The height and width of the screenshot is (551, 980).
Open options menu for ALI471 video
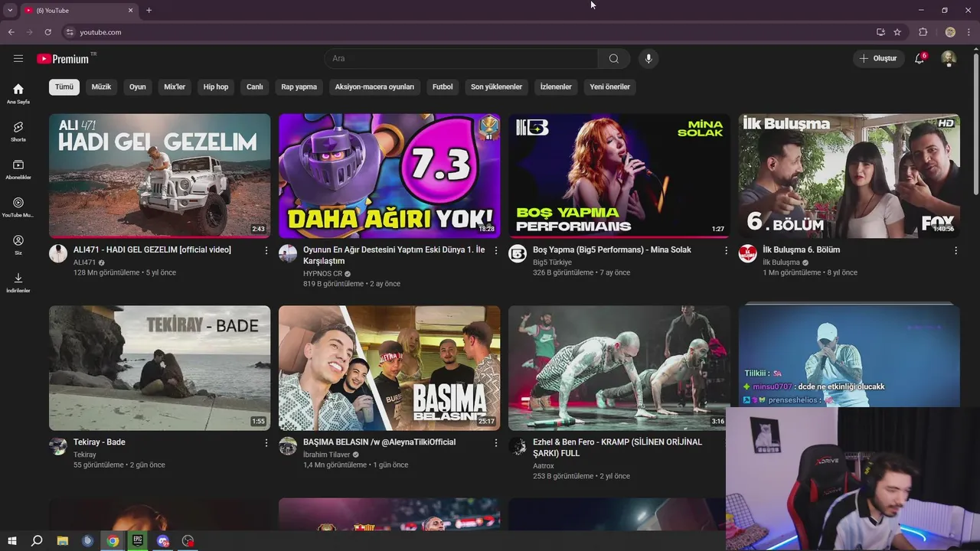266,250
